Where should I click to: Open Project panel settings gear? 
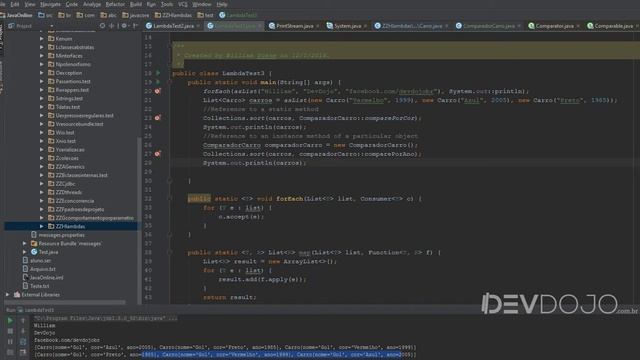click(x=124, y=26)
